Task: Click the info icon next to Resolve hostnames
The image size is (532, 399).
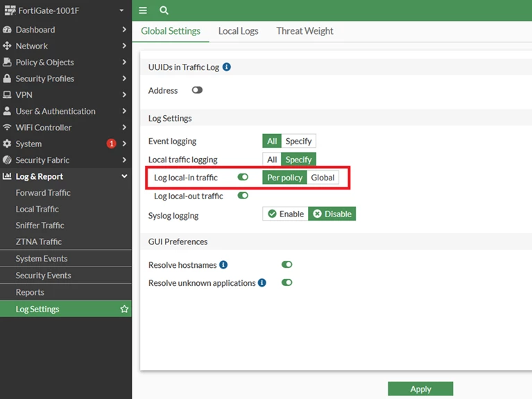Action: (223, 264)
